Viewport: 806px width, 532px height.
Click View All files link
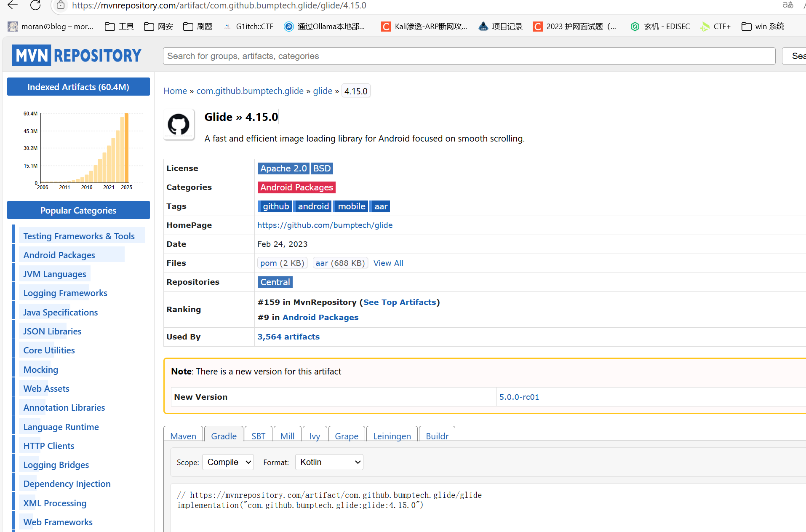click(x=388, y=263)
